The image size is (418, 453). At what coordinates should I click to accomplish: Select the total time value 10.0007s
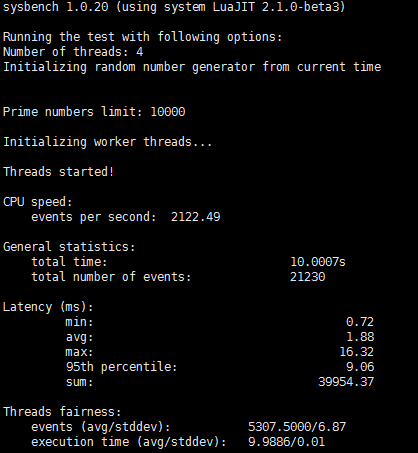click(x=318, y=262)
